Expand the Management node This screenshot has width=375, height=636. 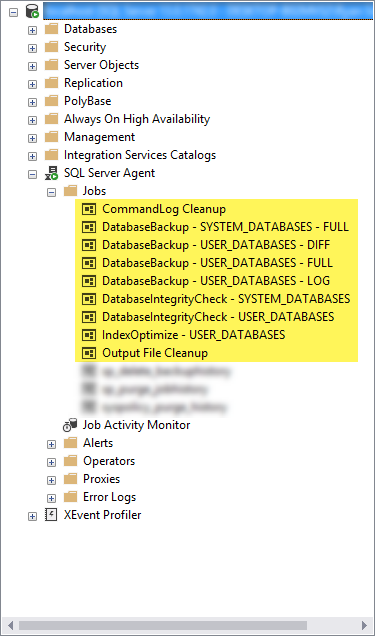click(x=32, y=138)
